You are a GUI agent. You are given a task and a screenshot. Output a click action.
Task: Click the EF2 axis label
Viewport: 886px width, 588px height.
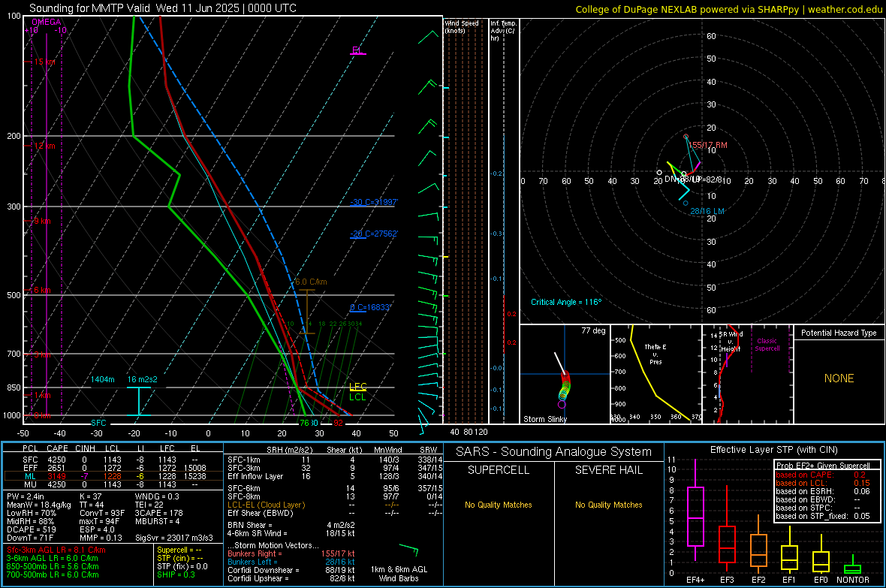coord(758,580)
